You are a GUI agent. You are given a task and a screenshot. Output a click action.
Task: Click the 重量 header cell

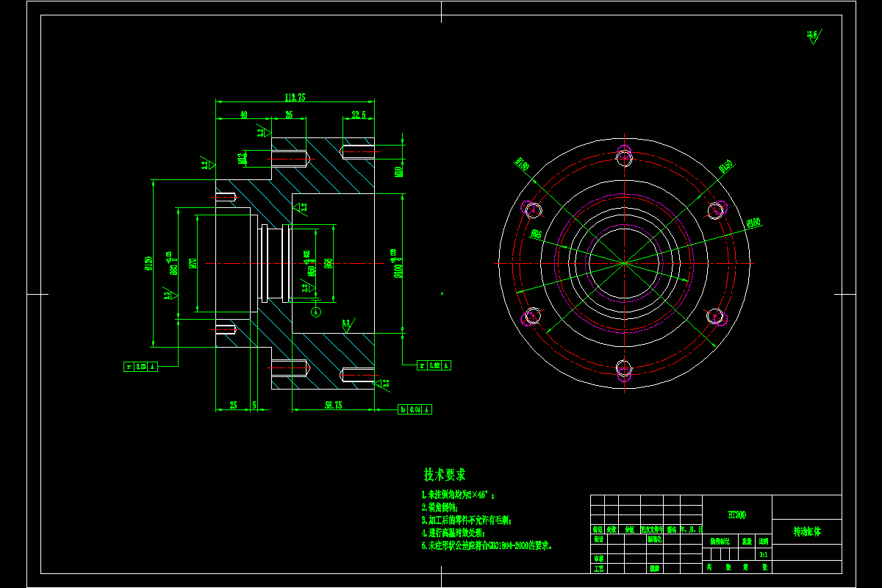point(747,539)
